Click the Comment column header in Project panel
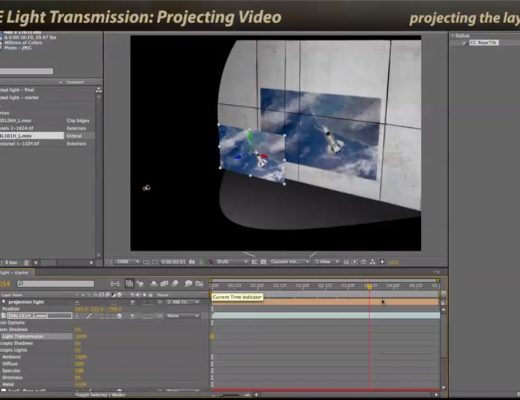This screenshot has width=520, height=400. tap(75, 82)
